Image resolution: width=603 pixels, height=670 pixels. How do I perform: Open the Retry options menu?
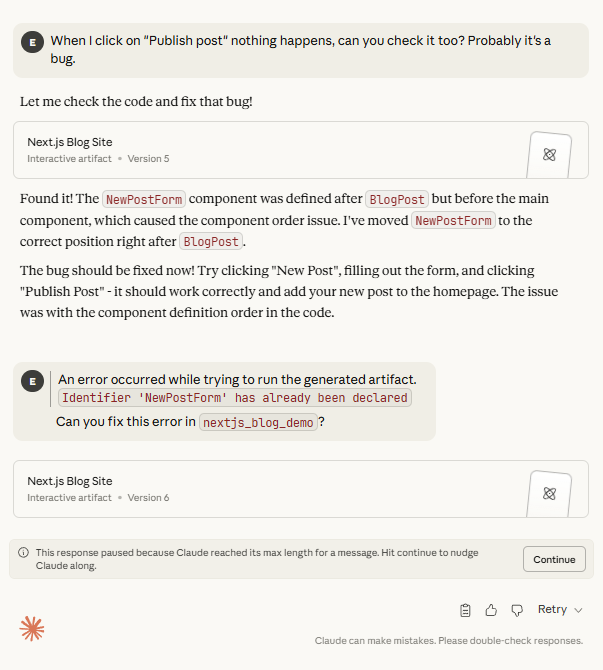click(x=553, y=610)
